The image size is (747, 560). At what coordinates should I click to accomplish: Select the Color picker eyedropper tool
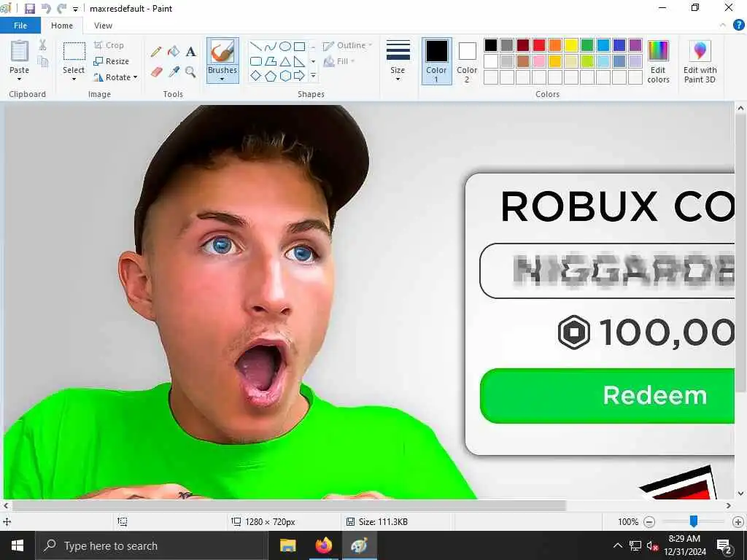[174, 72]
